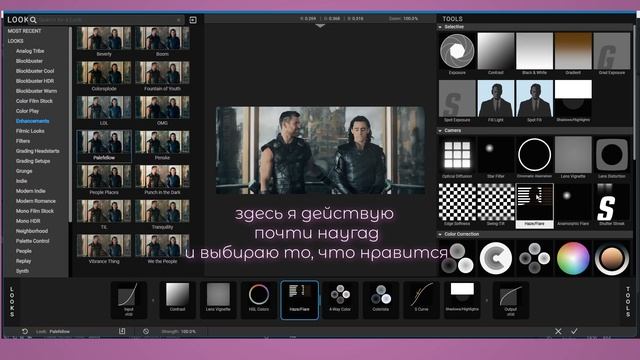This screenshot has width=640, height=360.
Task: Click the look search input field
Action: pos(108,20)
